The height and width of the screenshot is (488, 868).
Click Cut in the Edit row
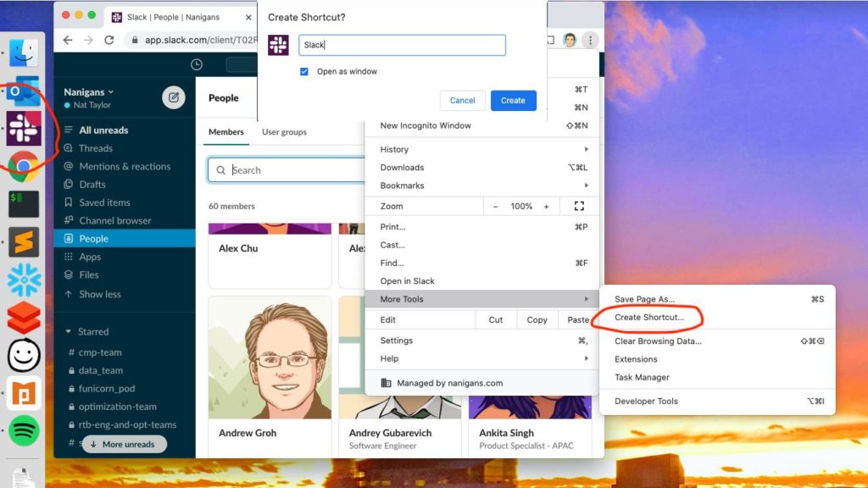coord(495,319)
